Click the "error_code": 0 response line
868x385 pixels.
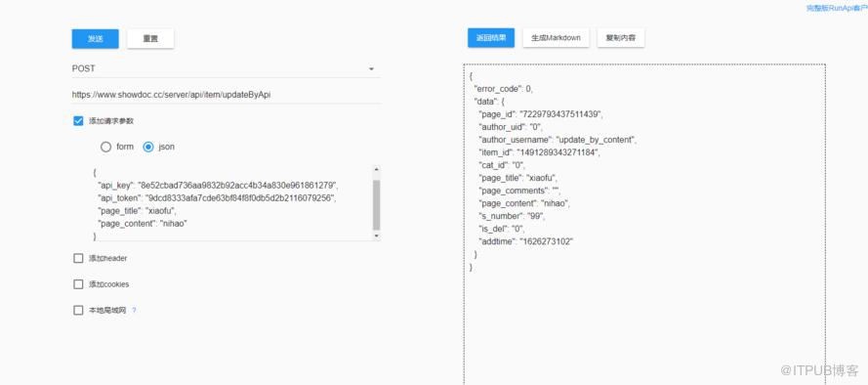coord(503,89)
